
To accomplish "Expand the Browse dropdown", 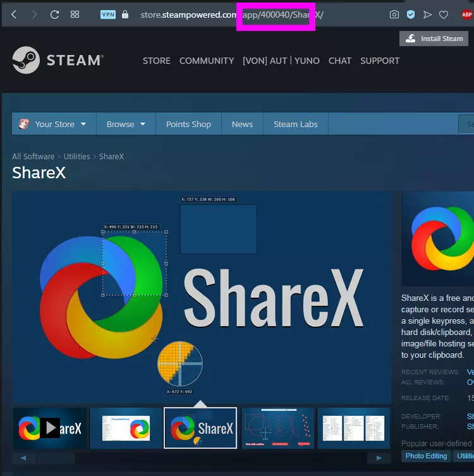I will tap(126, 124).
